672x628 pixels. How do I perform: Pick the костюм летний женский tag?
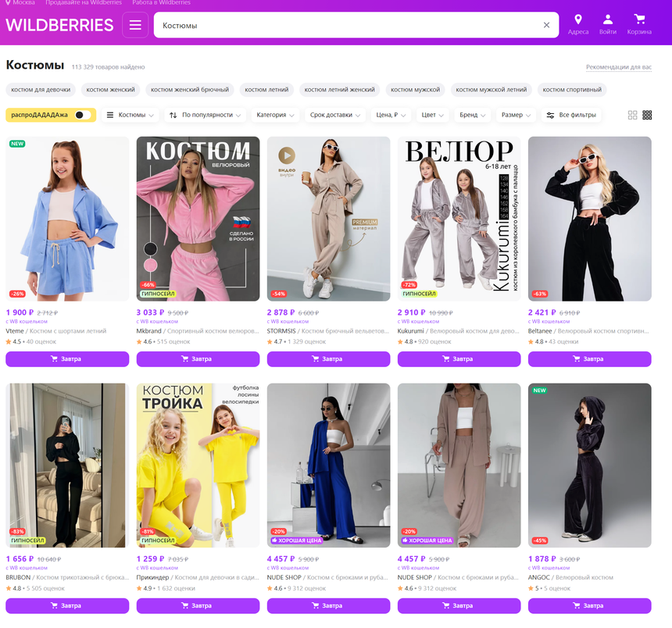pyautogui.click(x=339, y=90)
